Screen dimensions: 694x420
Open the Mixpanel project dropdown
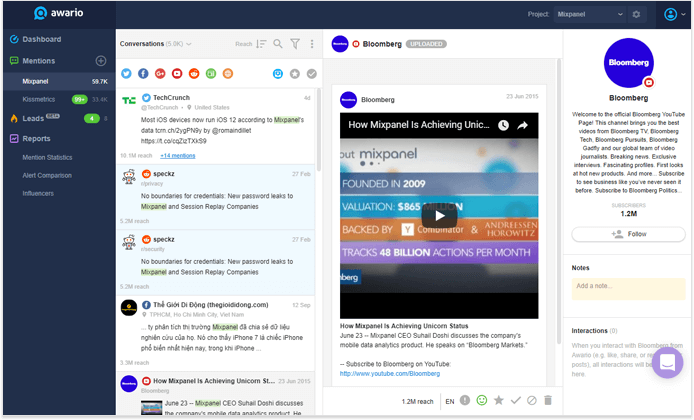point(590,14)
